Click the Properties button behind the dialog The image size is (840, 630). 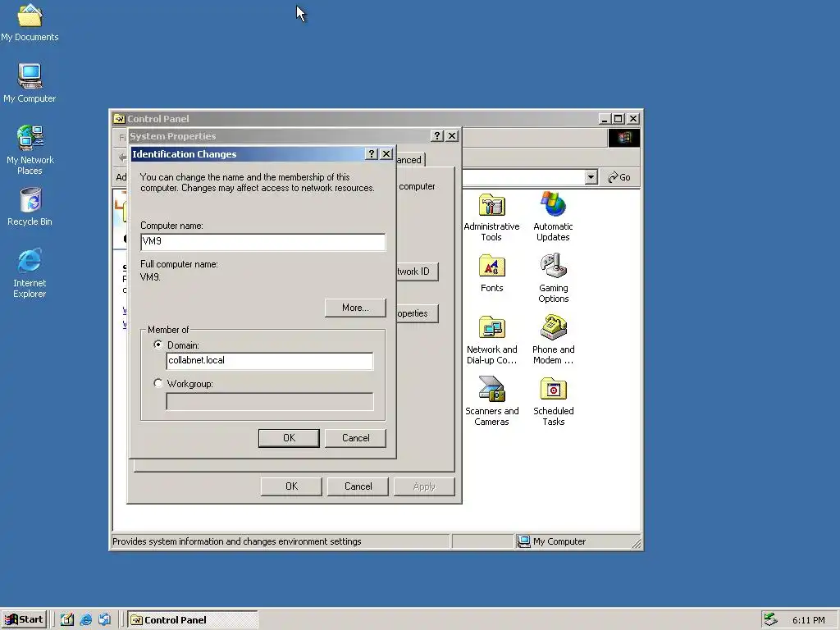[x=418, y=313]
